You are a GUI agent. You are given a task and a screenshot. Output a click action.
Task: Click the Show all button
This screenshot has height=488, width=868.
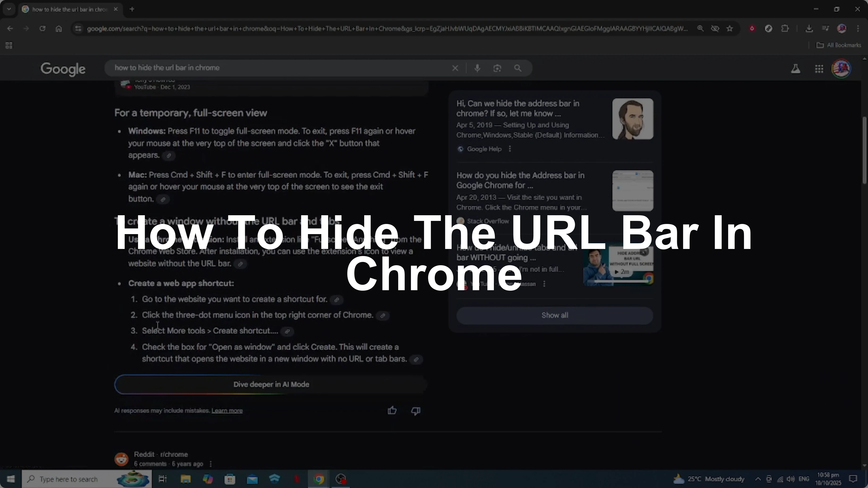[554, 315]
